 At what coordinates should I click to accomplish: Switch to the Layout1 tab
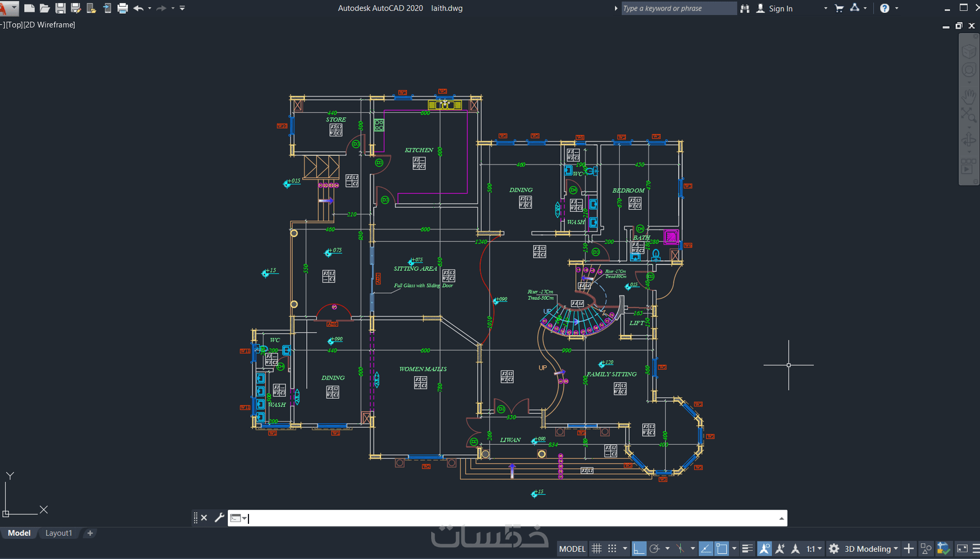tap(59, 533)
